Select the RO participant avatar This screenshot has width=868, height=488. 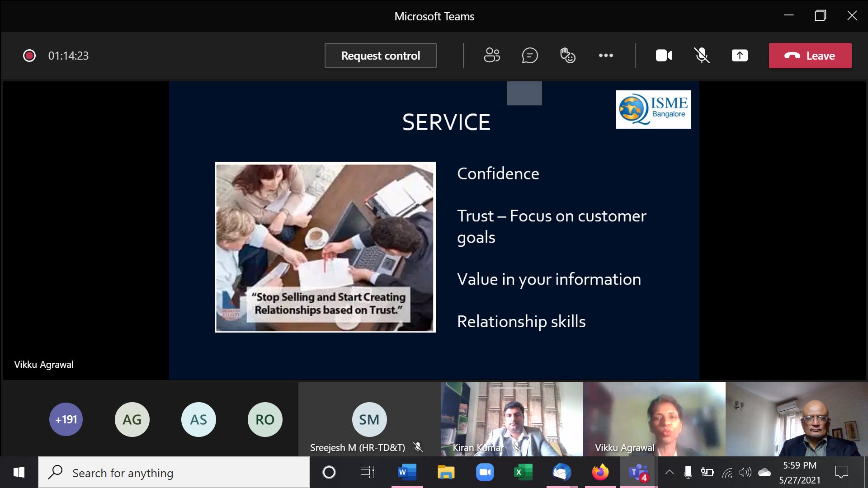coord(265,419)
